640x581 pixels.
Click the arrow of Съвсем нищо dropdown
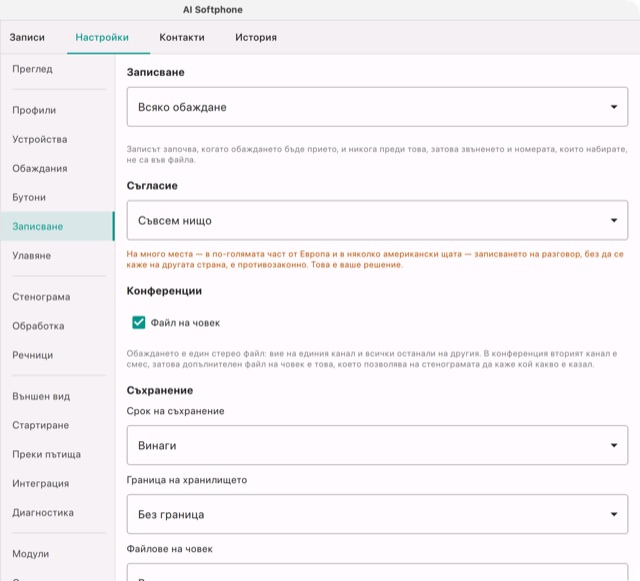click(x=613, y=220)
